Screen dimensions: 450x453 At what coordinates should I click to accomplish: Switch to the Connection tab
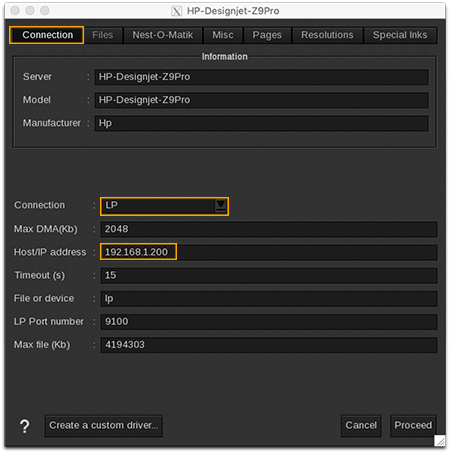click(47, 35)
